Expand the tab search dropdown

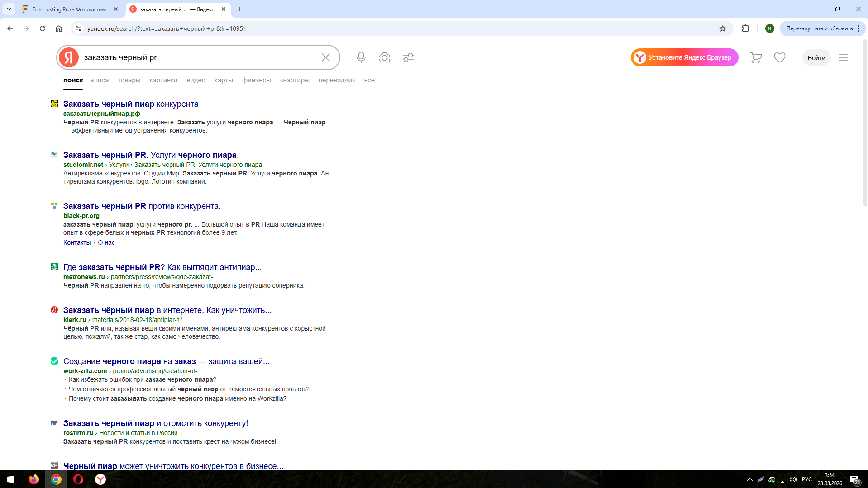[x=9, y=9]
